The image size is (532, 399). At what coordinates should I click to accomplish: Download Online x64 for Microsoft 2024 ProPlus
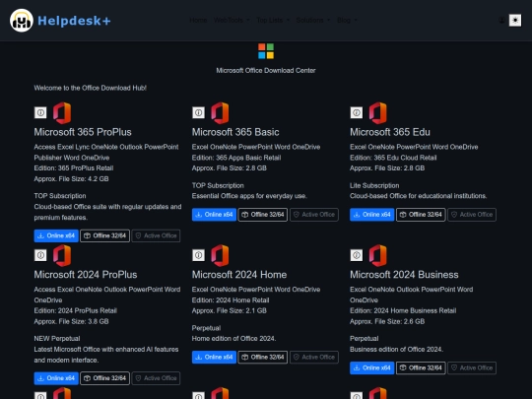click(56, 378)
